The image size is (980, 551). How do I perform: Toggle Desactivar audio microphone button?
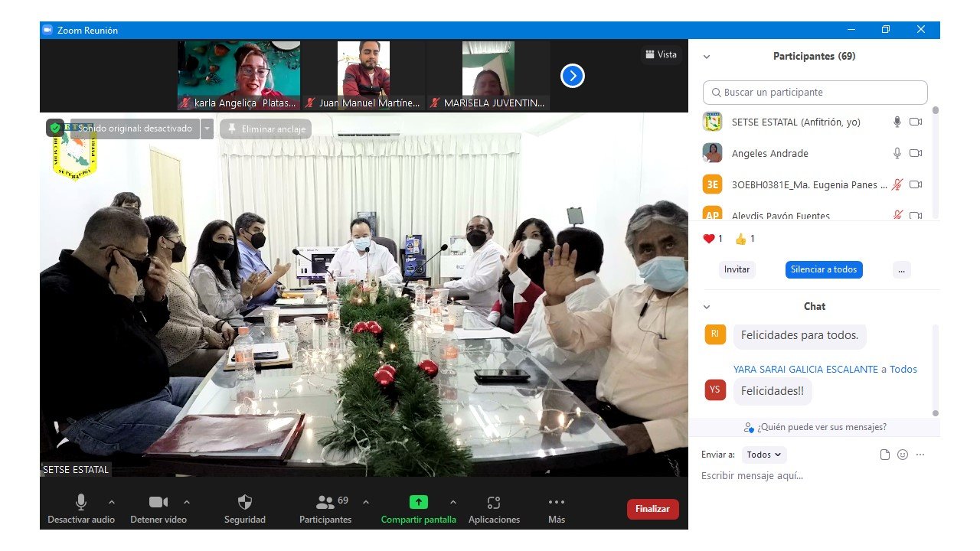click(81, 503)
